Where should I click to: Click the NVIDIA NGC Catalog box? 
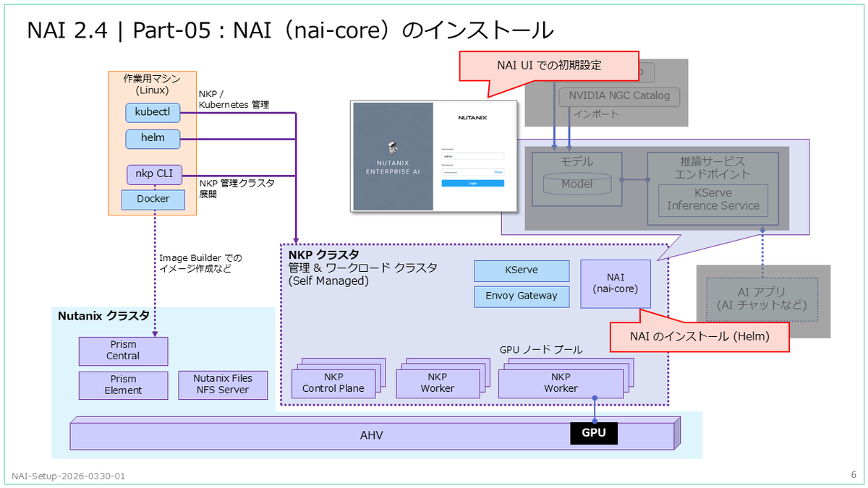pyautogui.click(x=619, y=96)
